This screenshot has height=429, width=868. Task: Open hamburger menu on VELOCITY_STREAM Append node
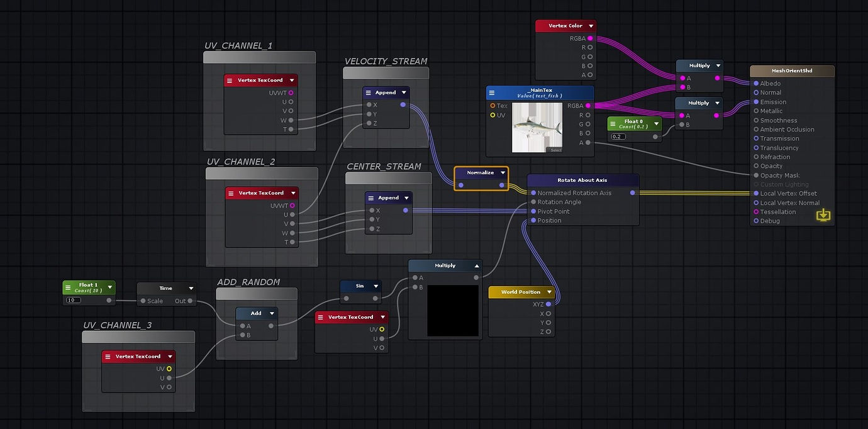[369, 92]
